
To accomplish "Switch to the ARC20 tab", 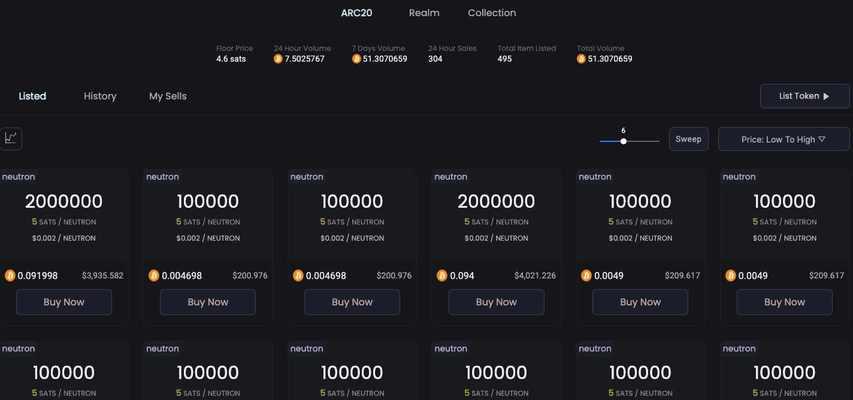I will [x=356, y=13].
